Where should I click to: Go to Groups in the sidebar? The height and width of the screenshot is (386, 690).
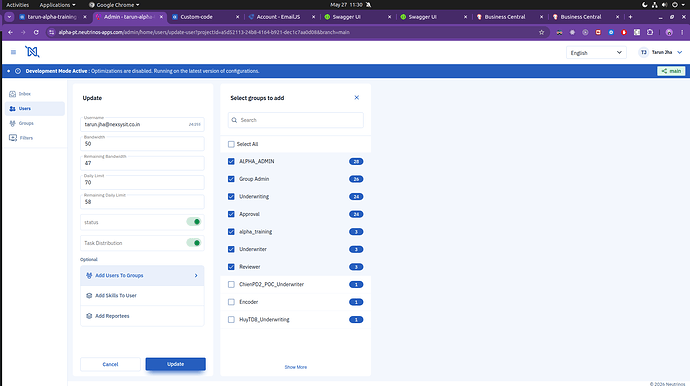(35, 123)
